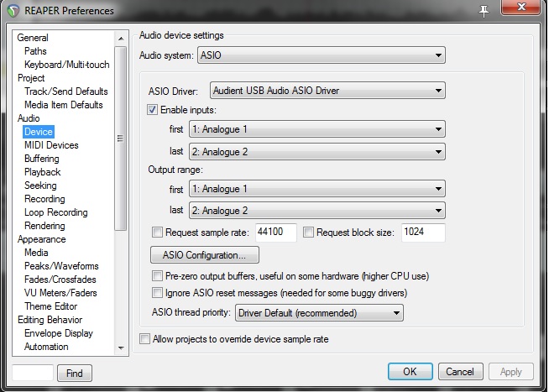This screenshot has height=392, width=549.
Task: Open the Audio system dropdown
Action: click(x=322, y=55)
